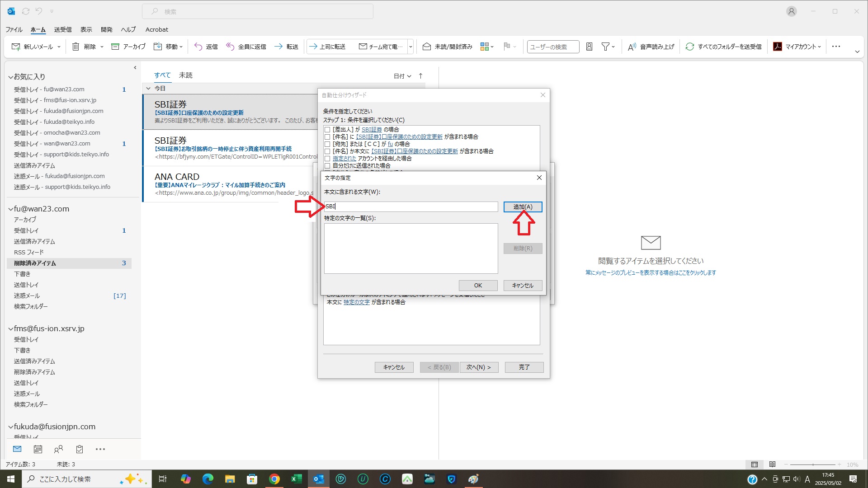The height and width of the screenshot is (488, 868).
Task: Switch to Mail view in bottom navigation
Action: (17, 449)
